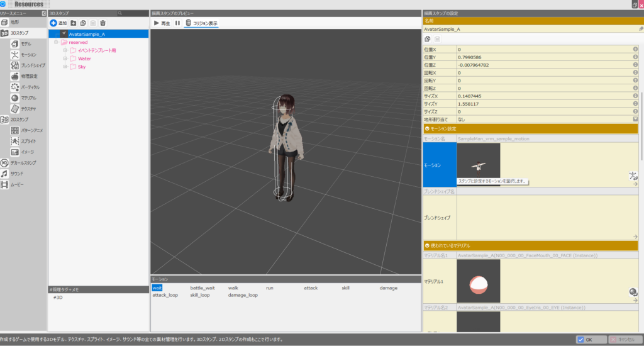Click the 位置Y value field
This screenshot has height=346, width=644.
pos(541,57)
